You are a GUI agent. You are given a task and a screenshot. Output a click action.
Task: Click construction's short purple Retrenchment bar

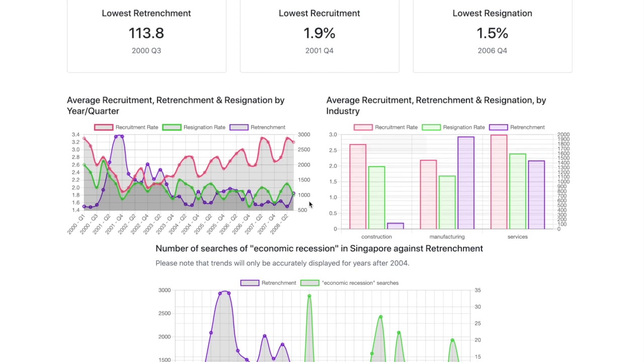395,226
